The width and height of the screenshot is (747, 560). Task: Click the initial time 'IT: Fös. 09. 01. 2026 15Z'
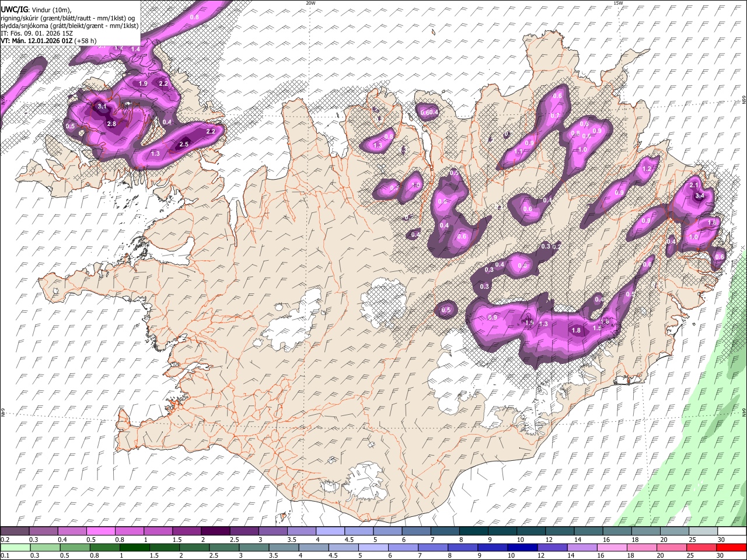pos(37,33)
